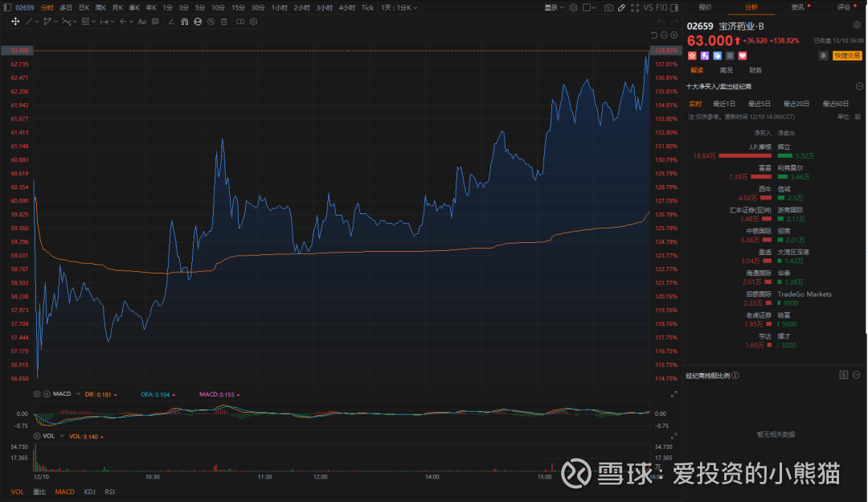Open info for 经纪商持股比例
This screenshot has width=868, height=502.
pyautogui.click(x=735, y=375)
